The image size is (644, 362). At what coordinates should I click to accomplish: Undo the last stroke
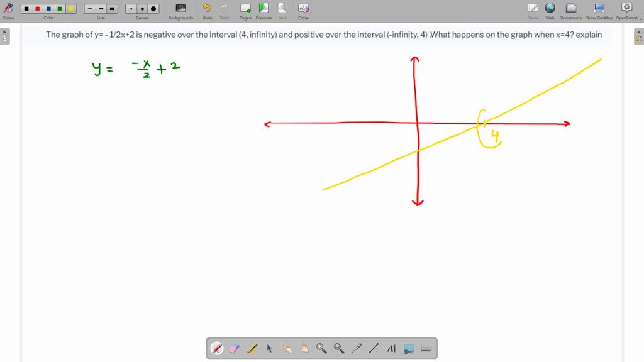point(207,11)
